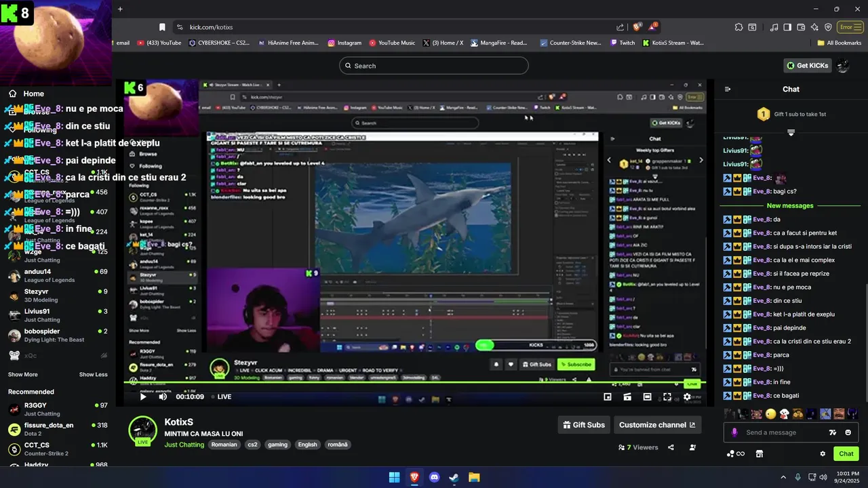This screenshot has height=488, width=868.
Task: Play the stream video
Action: click(x=143, y=396)
